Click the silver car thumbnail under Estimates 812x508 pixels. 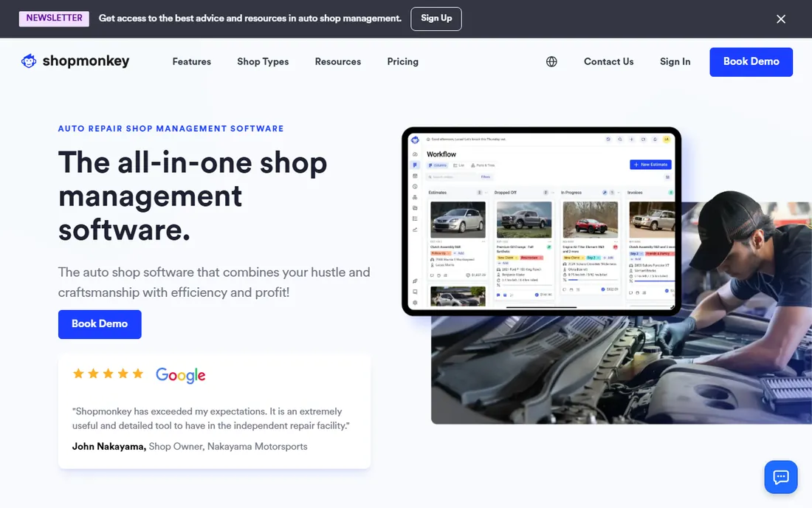click(x=458, y=219)
